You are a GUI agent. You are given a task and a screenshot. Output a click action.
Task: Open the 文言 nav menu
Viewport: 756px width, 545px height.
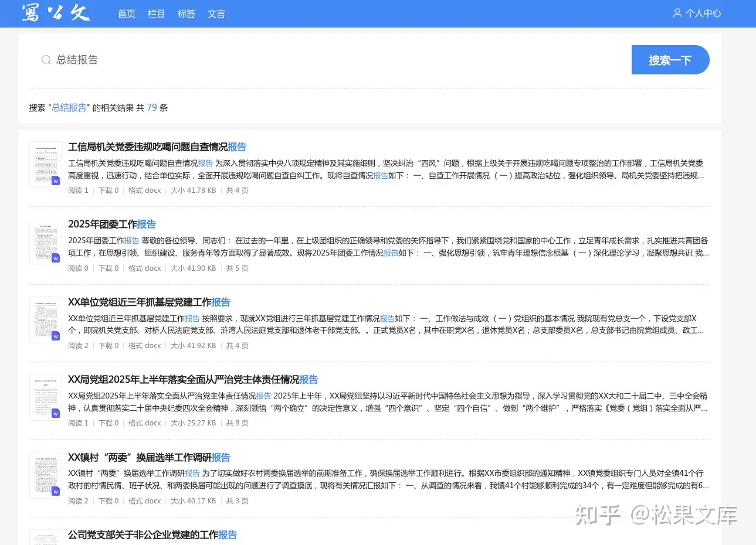click(216, 13)
